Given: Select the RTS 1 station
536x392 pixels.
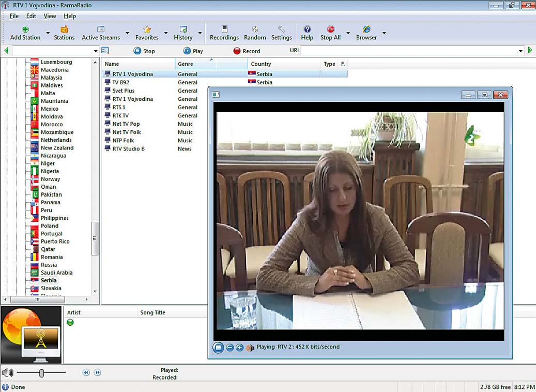Looking at the screenshot, I should pyautogui.click(x=118, y=107).
